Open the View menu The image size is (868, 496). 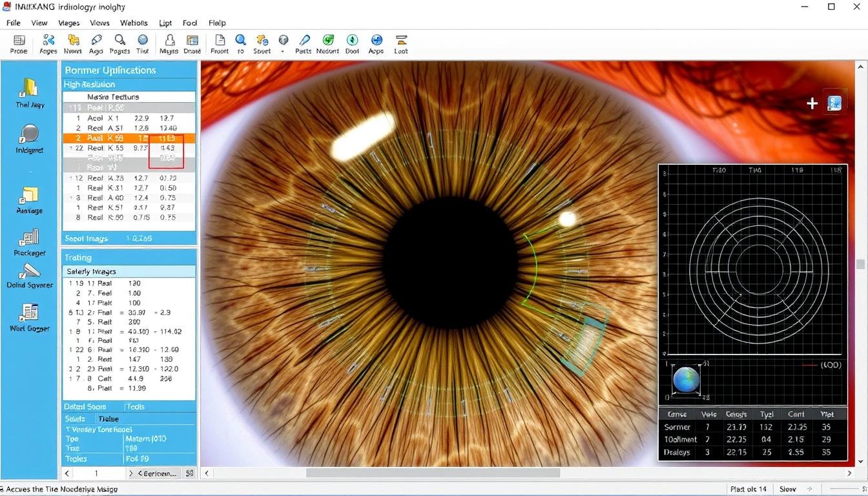pyautogui.click(x=39, y=23)
